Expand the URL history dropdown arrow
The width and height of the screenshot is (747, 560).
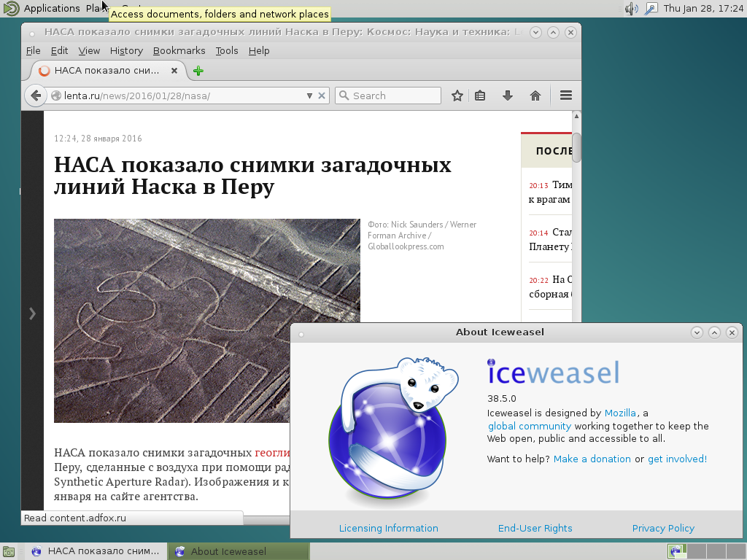point(309,96)
